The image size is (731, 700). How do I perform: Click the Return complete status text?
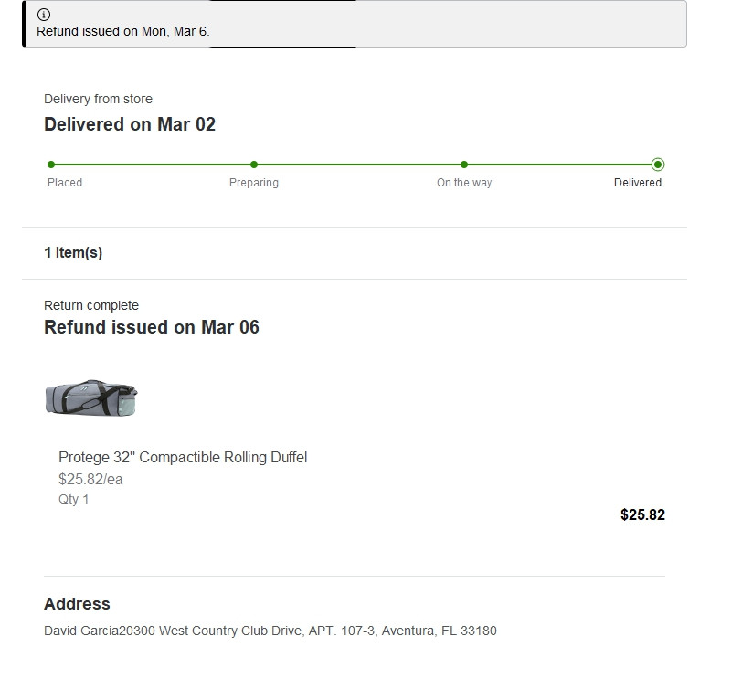[x=91, y=305]
